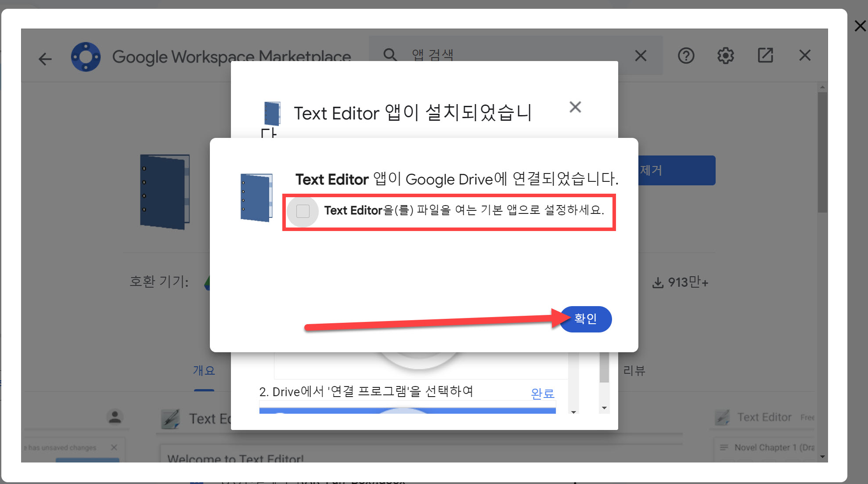Click the Text Editor notebook icon in dialog
The image size is (868, 484).
pyautogui.click(x=256, y=198)
